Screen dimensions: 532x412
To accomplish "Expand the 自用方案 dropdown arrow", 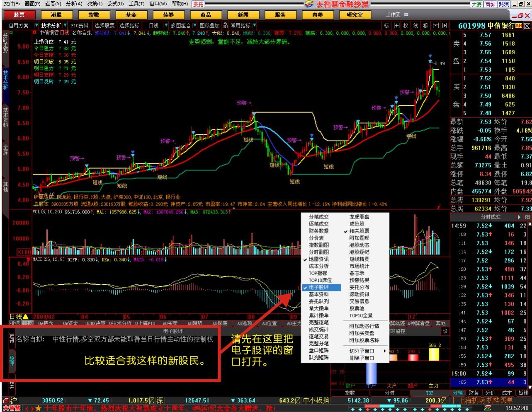I will [36, 25].
